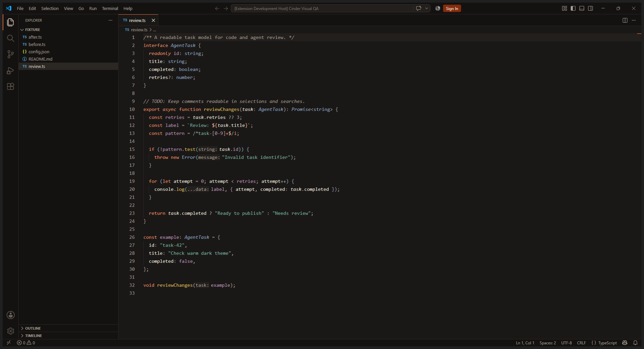Open Explorer Views and More Actions ellipsis
Viewport: 644px width, 349px height.
pyautogui.click(x=110, y=20)
